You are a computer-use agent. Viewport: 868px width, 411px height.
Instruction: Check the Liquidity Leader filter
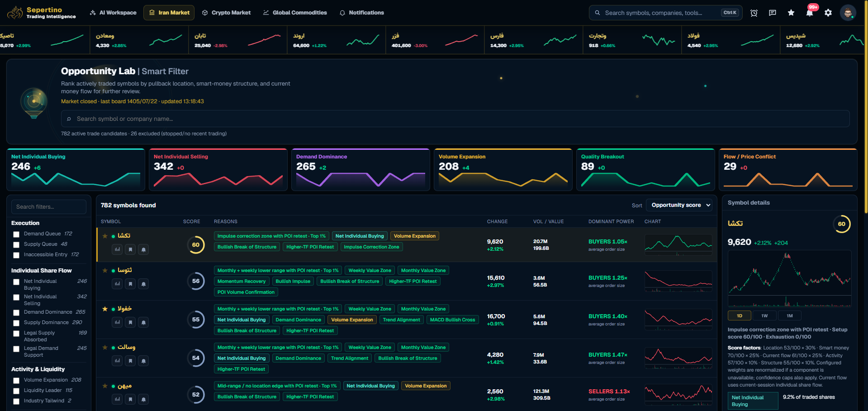[16, 391]
